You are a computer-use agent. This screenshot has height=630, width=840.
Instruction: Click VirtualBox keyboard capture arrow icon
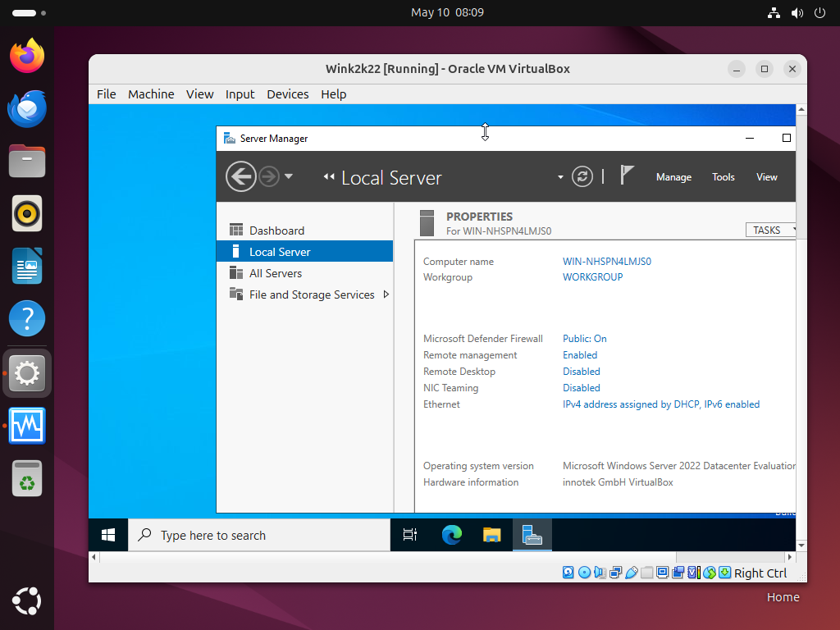click(x=725, y=573)
